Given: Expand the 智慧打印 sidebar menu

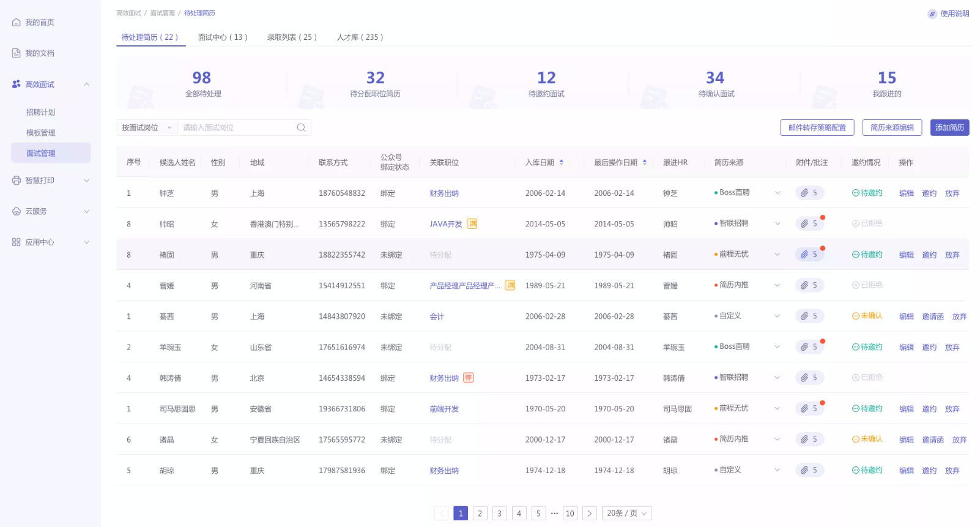Looking at the screenshot, I should (86, 181).
